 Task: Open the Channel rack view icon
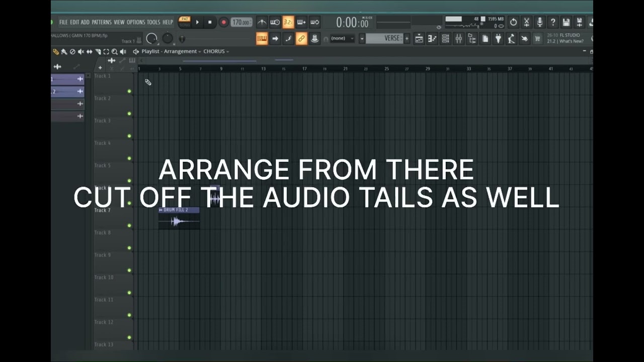point(446,38)
